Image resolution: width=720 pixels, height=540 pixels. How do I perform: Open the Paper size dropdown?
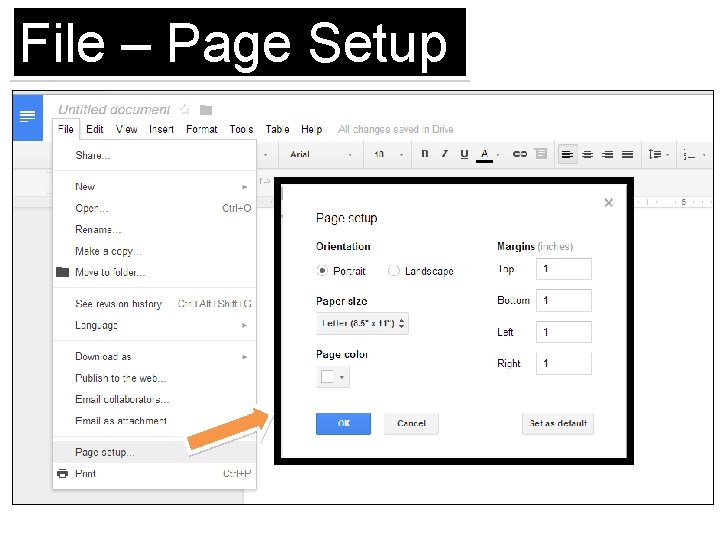tap(362, 323)
